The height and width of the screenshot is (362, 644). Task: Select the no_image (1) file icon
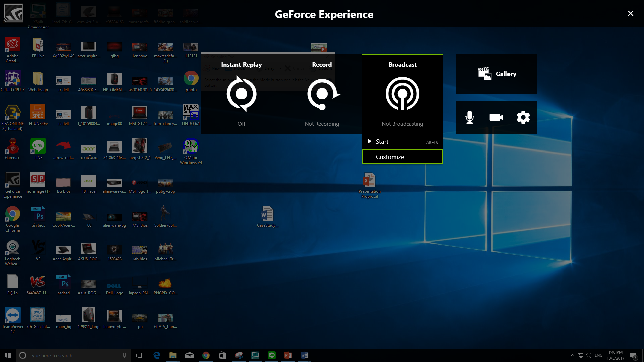click(38, 183)
